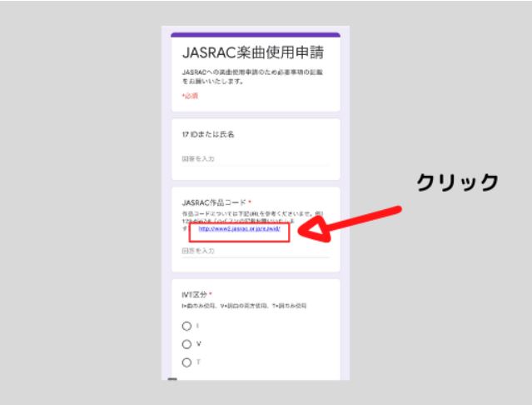532x405 pixels.
Task: Select the "V" radio option
Action: [x=186, y=343]
